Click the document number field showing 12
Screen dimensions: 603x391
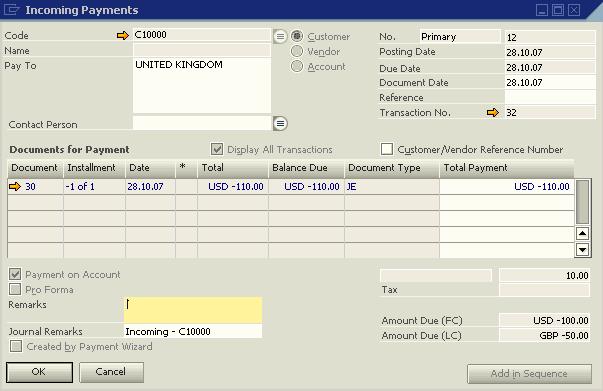pos(550,37)
